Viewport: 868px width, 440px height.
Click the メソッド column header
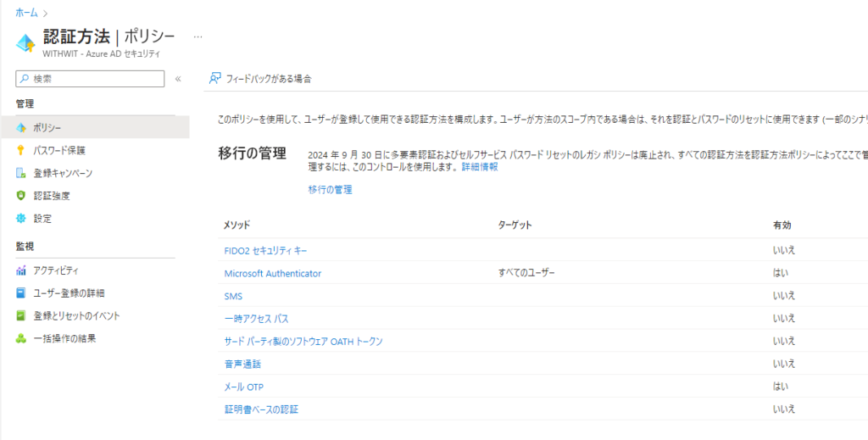coord(237,226)
